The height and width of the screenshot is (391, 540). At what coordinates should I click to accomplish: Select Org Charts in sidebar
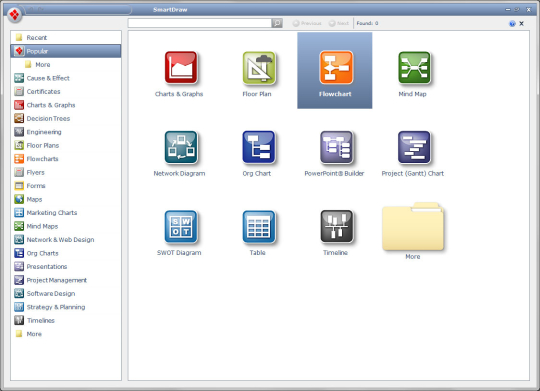(x=66, y=253)
